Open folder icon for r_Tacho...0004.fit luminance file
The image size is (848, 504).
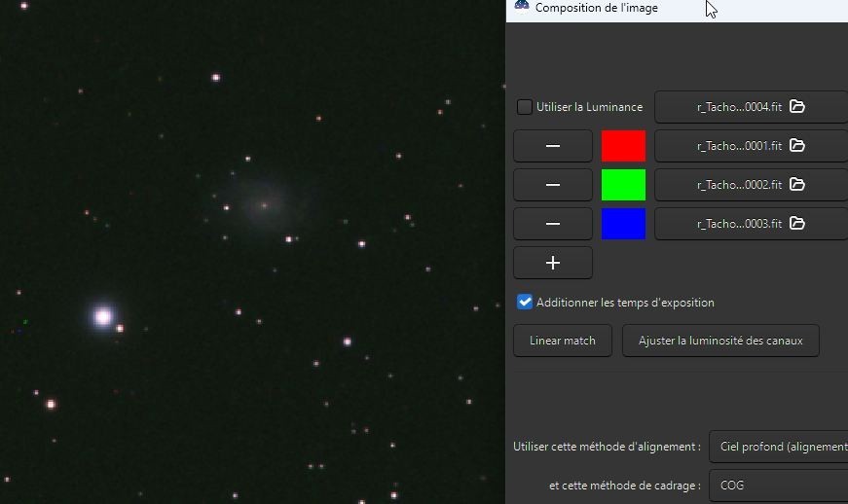click(797, 106)
